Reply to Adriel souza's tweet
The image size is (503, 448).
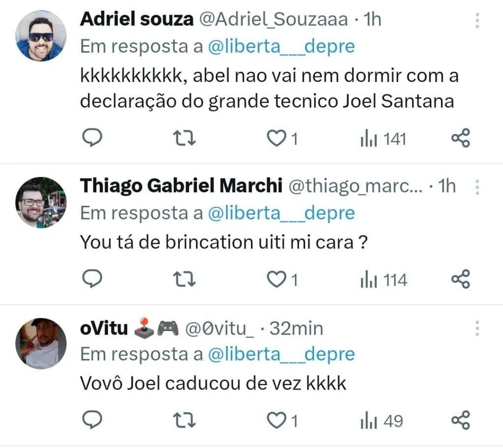tap(91, 139)
